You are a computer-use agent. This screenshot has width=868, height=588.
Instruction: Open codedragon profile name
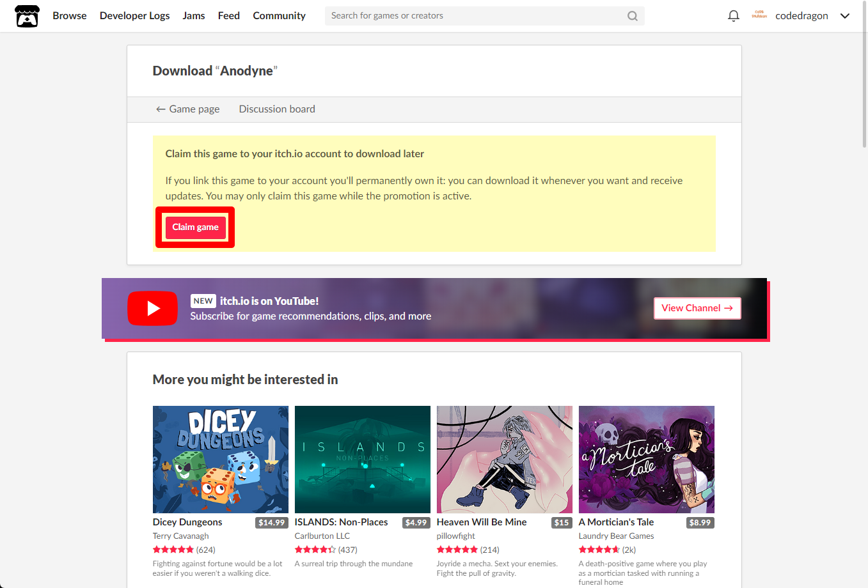click(801, 16)
